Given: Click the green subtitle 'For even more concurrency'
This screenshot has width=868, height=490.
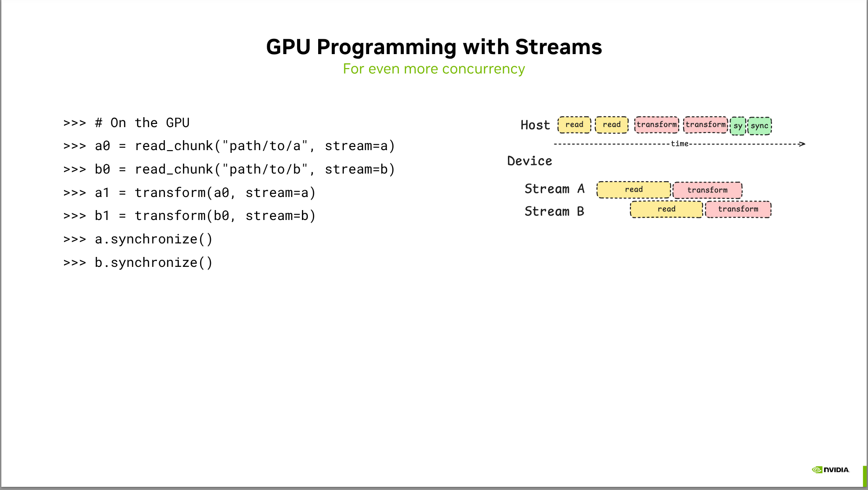Looking at the screenshot, I should pos(434,69).
